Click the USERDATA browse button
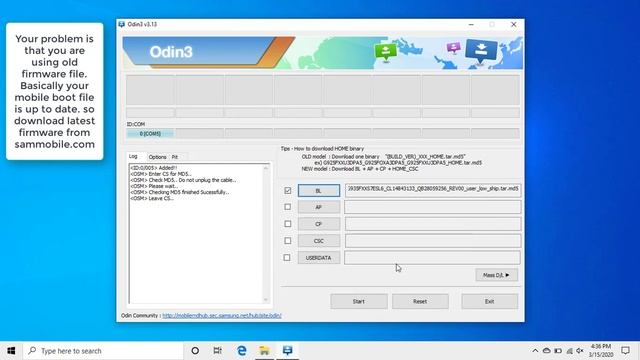The width and height of the screenshot is (640, 360). [319, 258]
